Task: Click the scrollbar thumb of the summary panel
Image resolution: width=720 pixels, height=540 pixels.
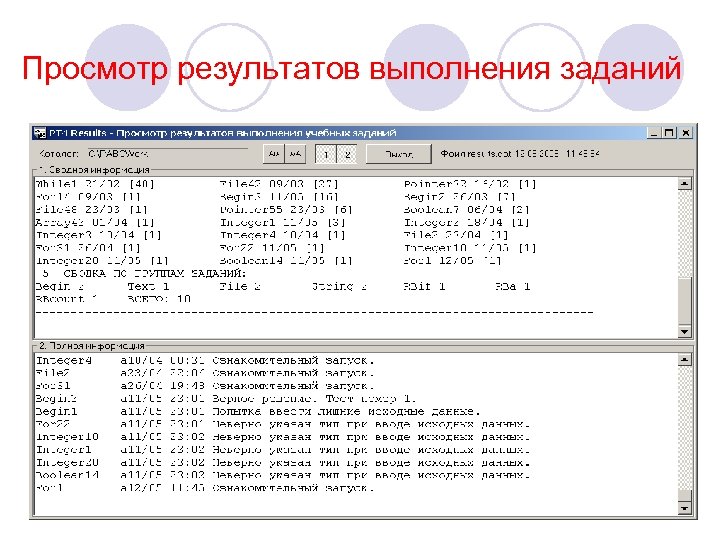Action: (x=684, y=301)
